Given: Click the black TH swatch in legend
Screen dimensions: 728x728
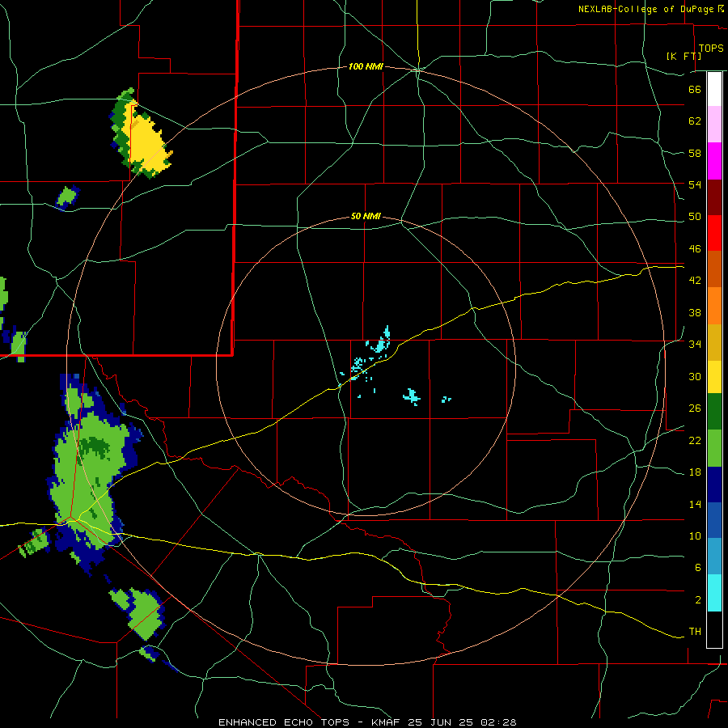Looking at the screenshot, I should coord(714,629).
